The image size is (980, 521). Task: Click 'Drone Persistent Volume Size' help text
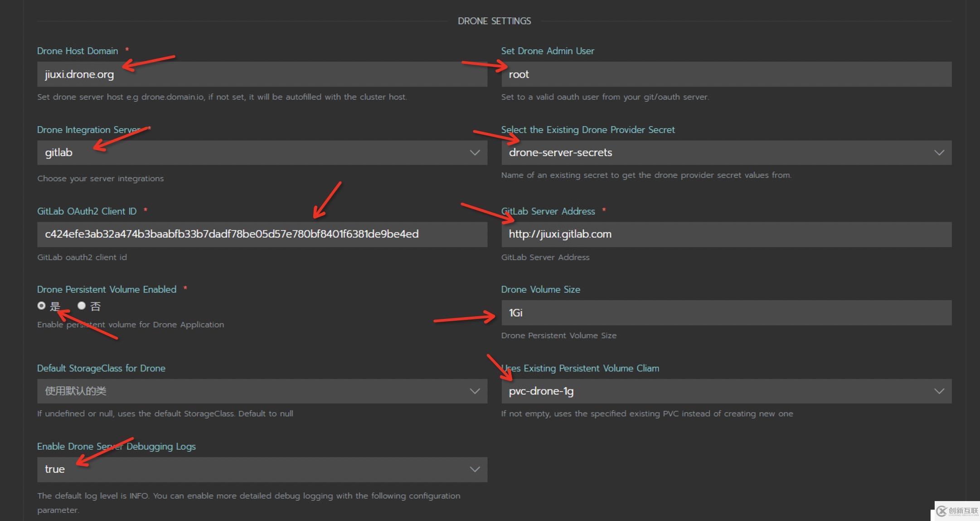(559, 336)
